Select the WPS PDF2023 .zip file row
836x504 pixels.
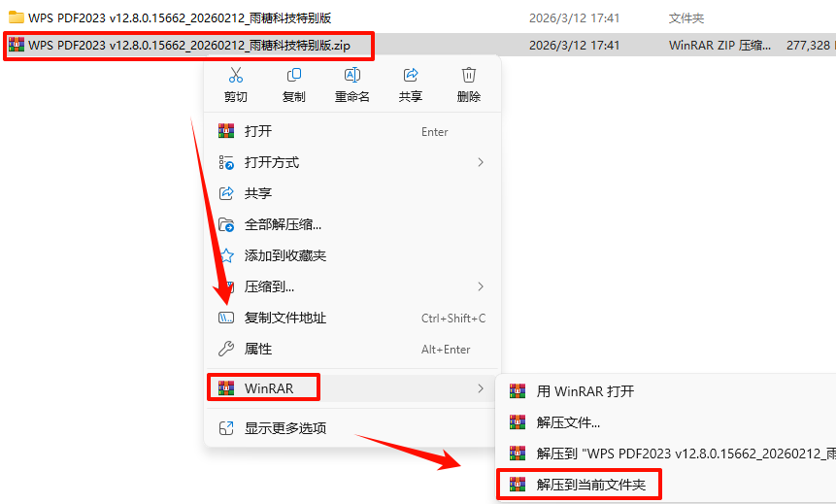pos(418,46)
